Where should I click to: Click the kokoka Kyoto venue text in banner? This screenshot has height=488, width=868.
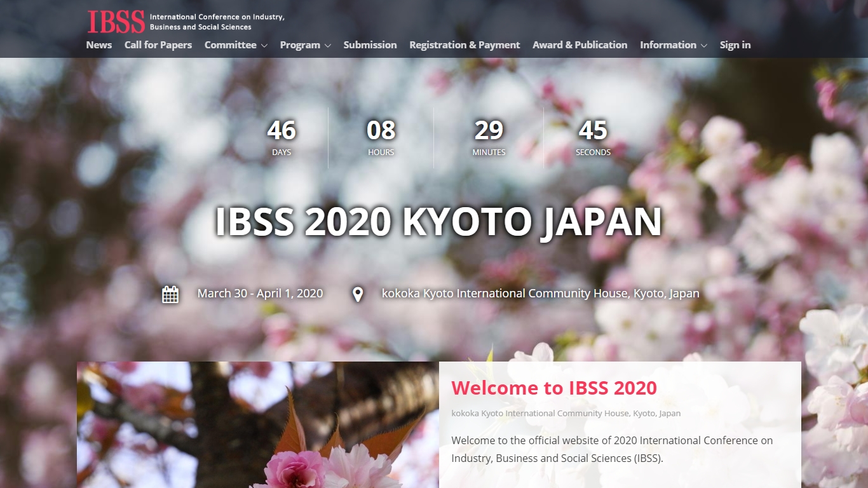click(541, 294)
